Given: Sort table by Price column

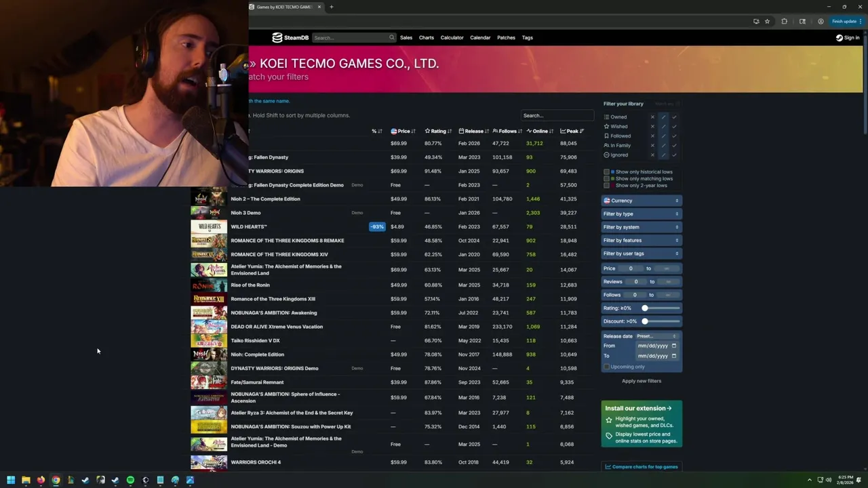Looking at the screenshot, I should click(x=403, y=131).
